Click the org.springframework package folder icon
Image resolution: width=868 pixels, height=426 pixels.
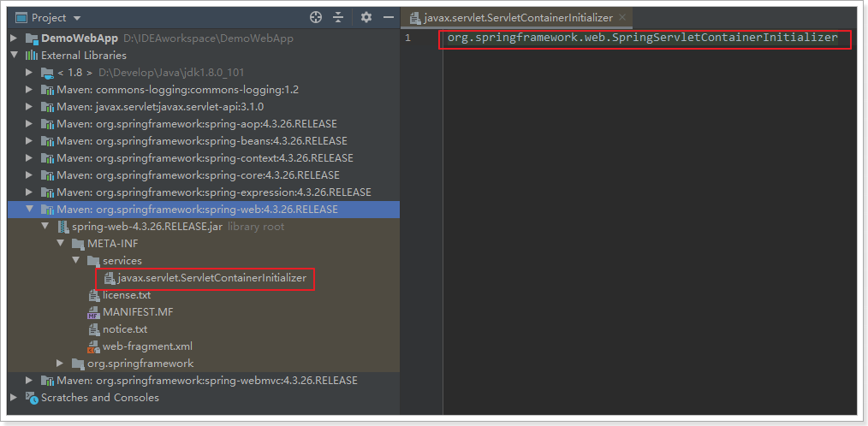(x=78, y=364)
